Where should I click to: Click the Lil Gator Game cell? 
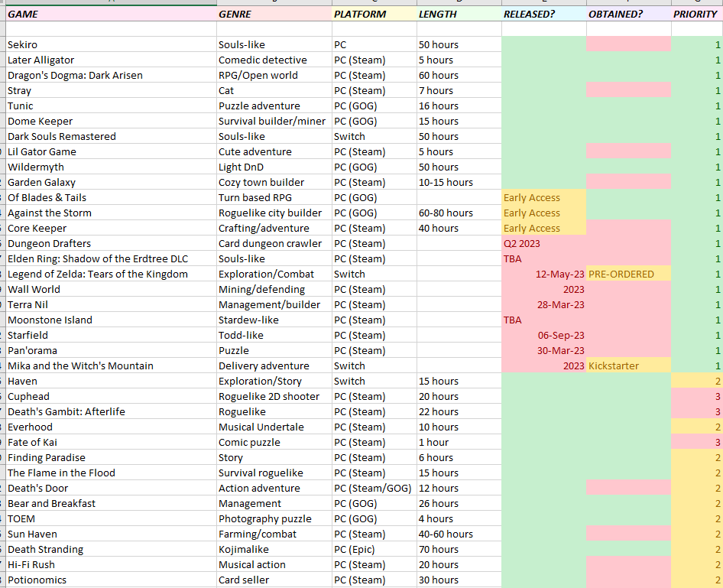[111, 151]
